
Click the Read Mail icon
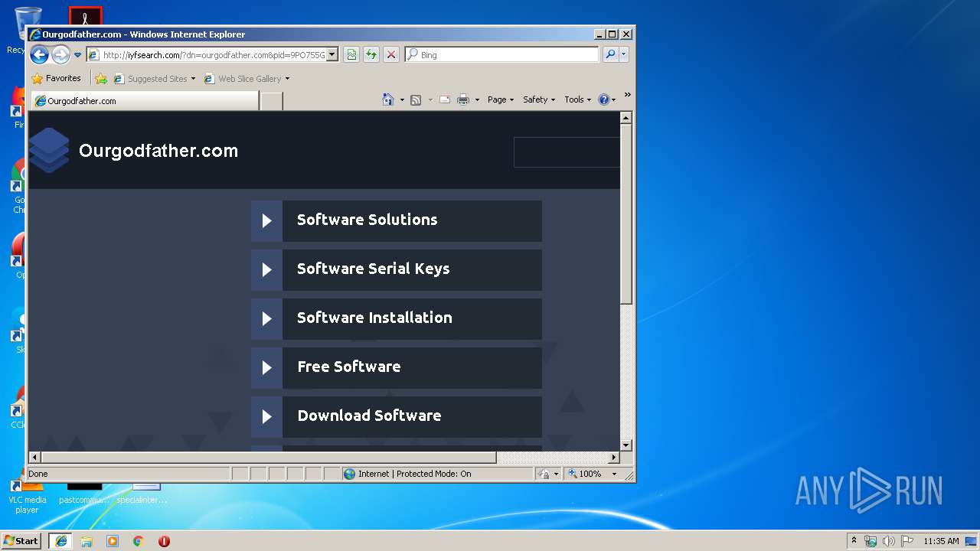click(x=445, y=99)
